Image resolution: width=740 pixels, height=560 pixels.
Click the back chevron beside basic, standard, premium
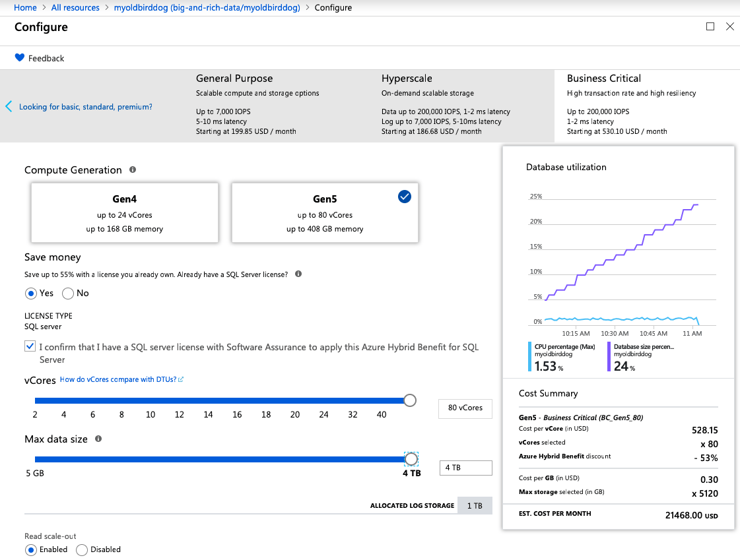tap(9, 107)
